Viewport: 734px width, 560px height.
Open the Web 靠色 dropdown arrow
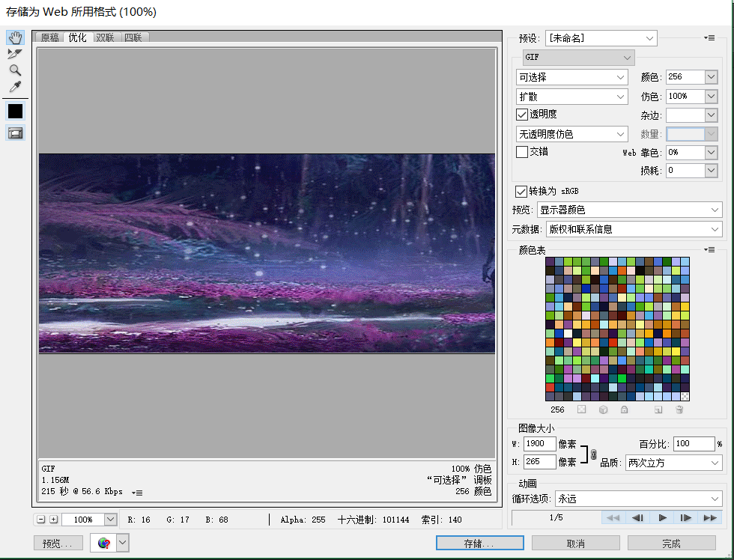(x=712, y=153)
